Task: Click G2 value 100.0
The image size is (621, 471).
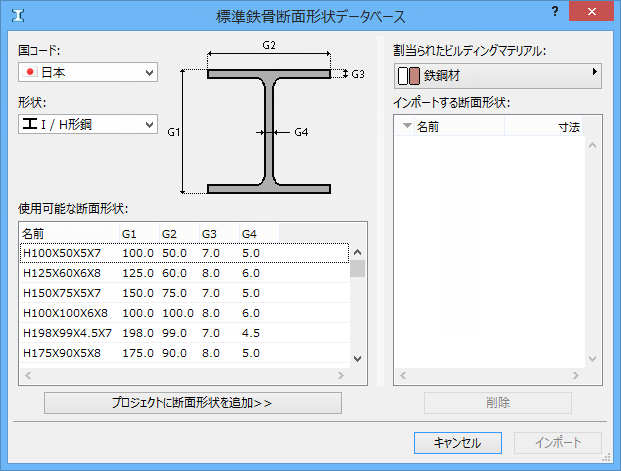Action: [178, 313]
